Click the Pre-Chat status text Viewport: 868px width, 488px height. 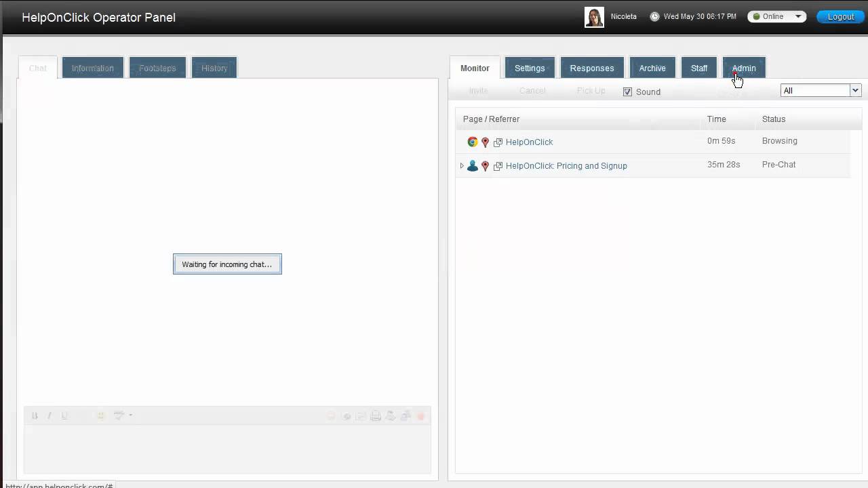click(778, 165)
